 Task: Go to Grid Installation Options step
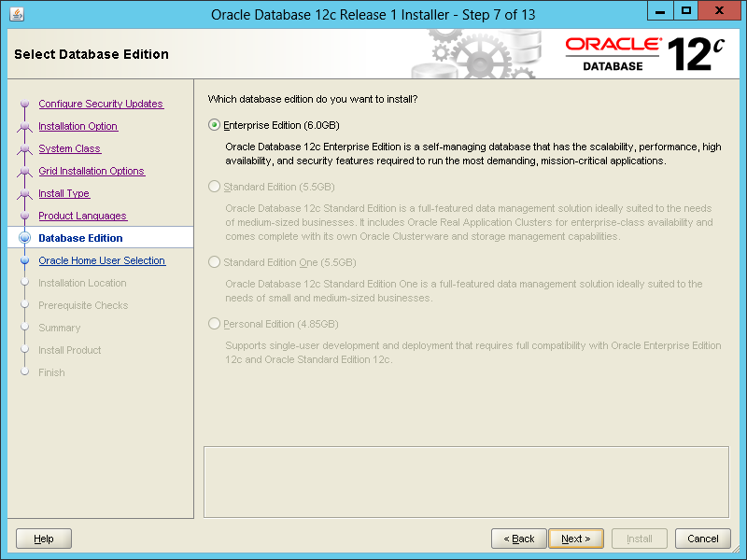(x=92, y=171)
